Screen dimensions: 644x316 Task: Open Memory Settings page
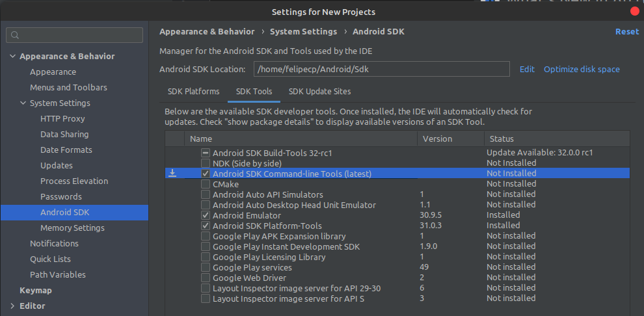(x=72, y=228)
